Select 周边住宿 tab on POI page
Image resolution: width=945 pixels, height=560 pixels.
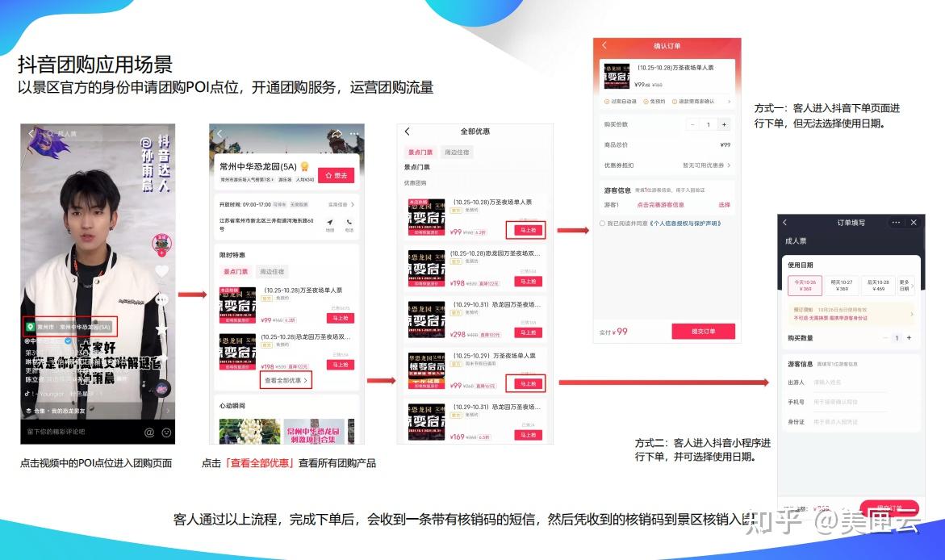[272, 271]
